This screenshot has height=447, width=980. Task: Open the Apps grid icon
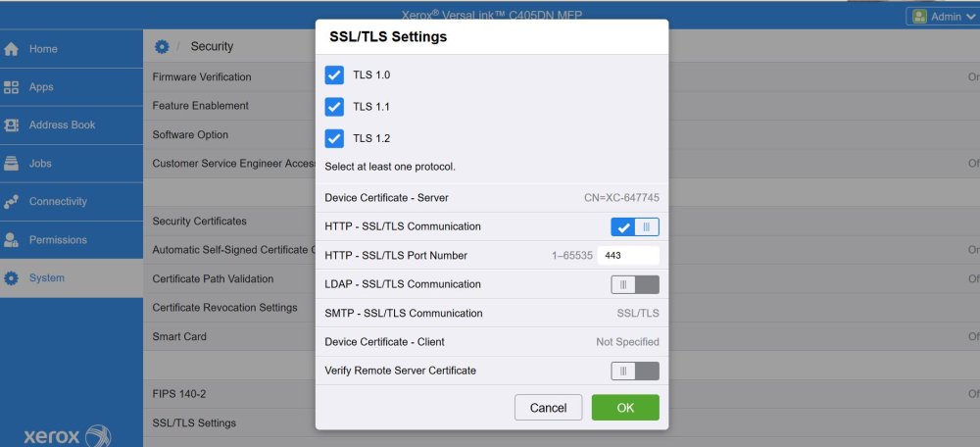pyautogui.click(x=12, y=87)
